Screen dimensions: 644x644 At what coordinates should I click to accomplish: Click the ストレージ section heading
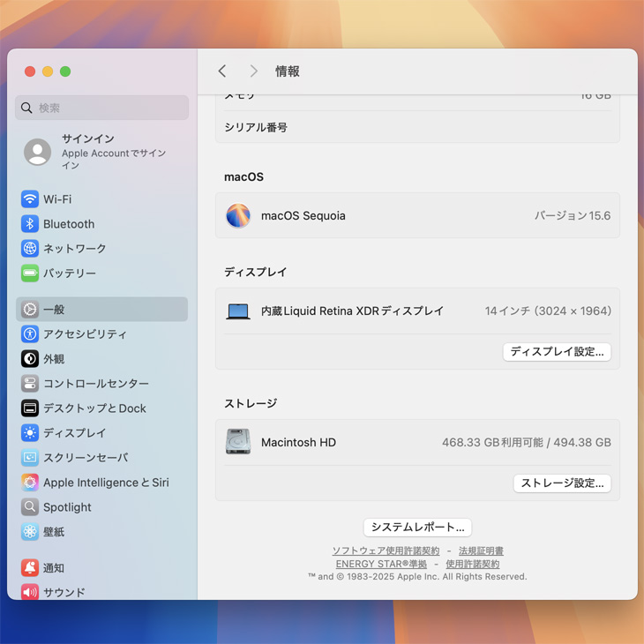click(x=251, y=403)
